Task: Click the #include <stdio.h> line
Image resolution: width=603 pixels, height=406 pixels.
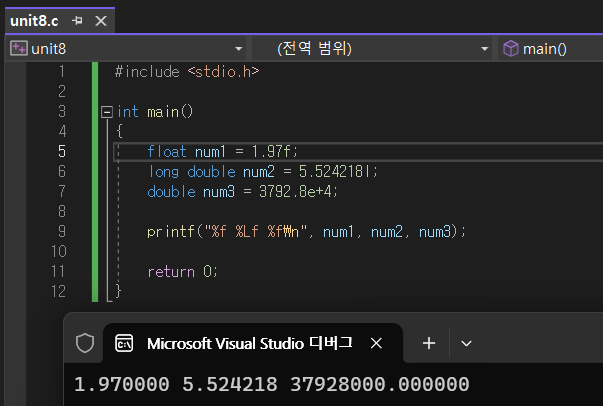Action: coord(187,72)
